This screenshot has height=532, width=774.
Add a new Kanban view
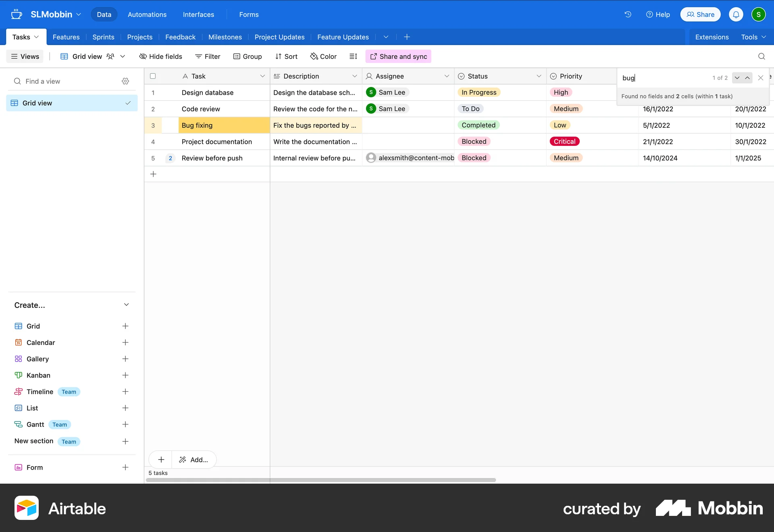[x=125, y=375]
